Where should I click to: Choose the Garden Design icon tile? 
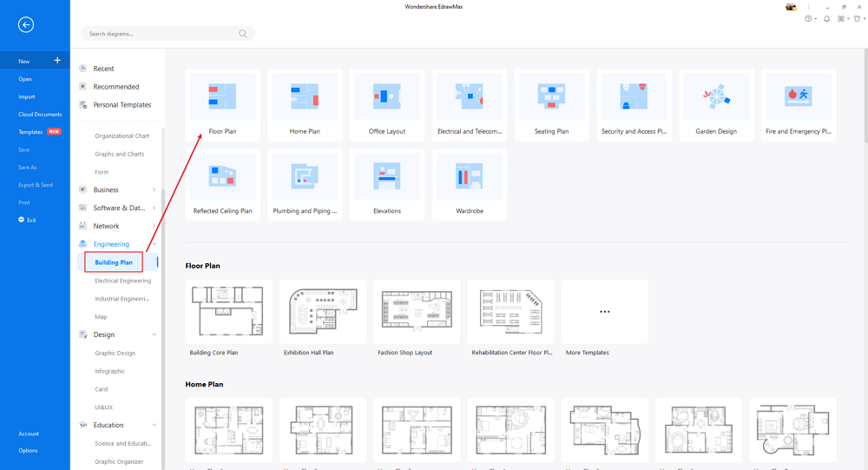(716, 96)
